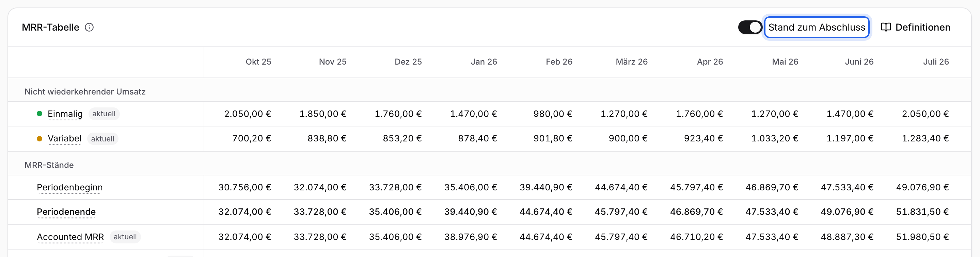This screenshot has height=257, width=980.
Task: Click the 1.850,00 € Einmalig value
Action: tap(322, 114)
